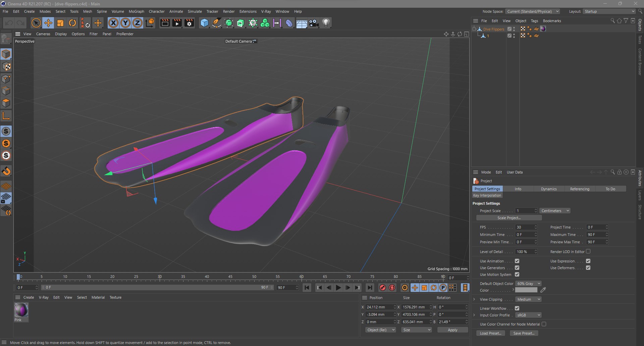Enable Render LOD in Editor checkbox
This screenshot has height=346, width=644.
588,251
